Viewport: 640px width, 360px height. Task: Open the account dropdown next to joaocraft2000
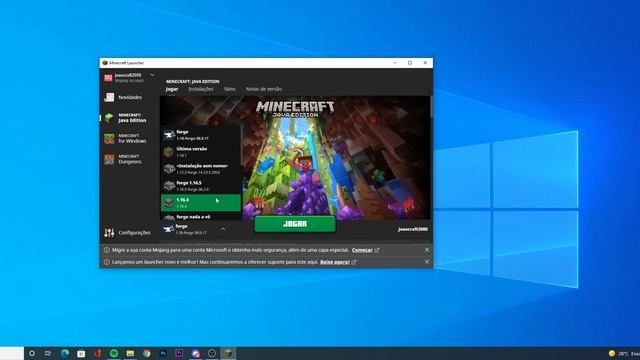click(x=152, y=75)
